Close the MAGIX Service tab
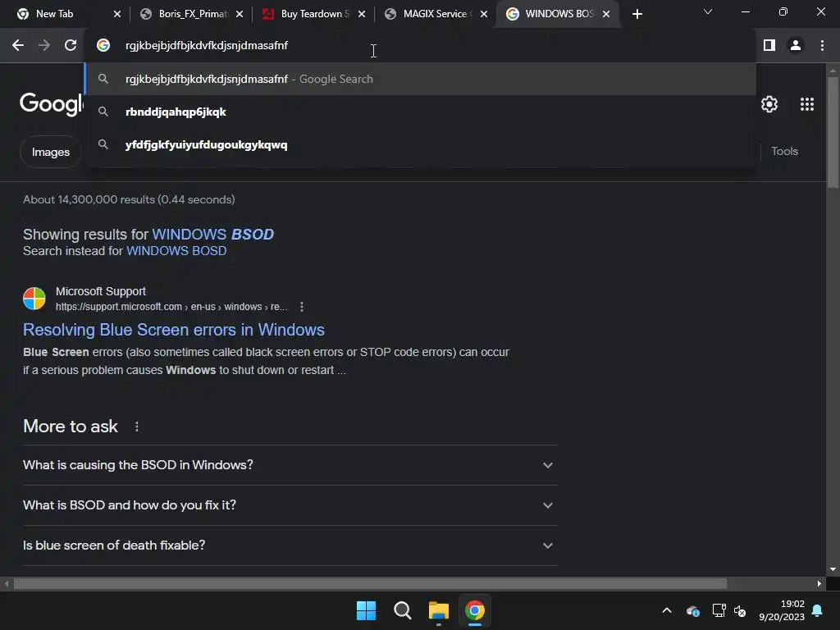Image resolution: width=840 pixels, height=630 pixels. click(x=484, y=14)
